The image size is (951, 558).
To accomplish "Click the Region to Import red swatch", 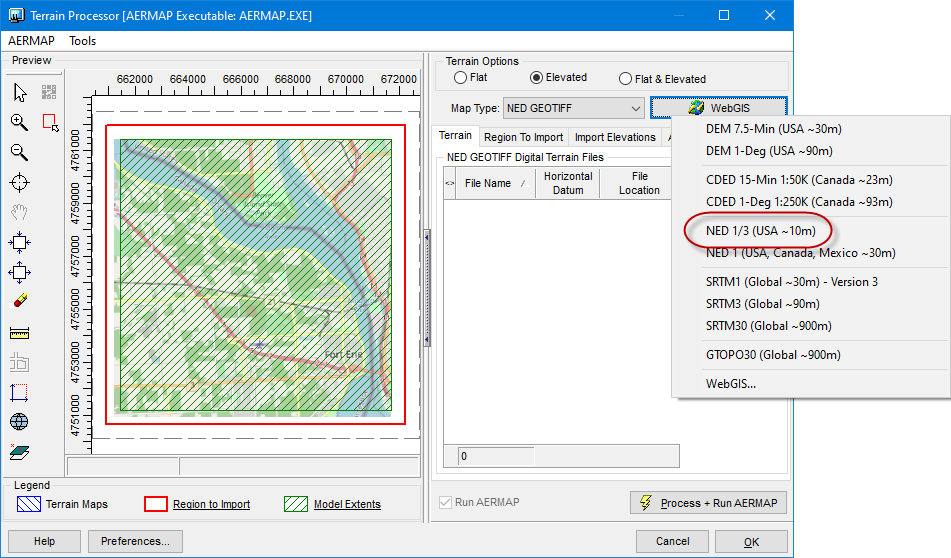I will click(156, 504).
